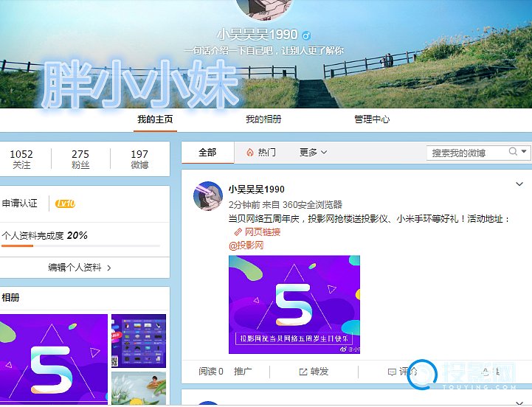Click the flame icon on the 热门 tab
The height and width of the screenshot is (407, 532).
(x=250, y=153)
